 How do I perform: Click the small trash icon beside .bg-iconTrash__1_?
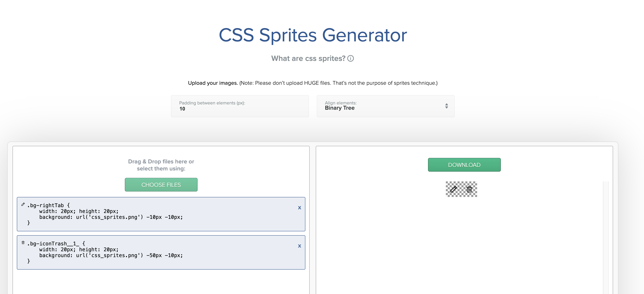tap(23, 243)
